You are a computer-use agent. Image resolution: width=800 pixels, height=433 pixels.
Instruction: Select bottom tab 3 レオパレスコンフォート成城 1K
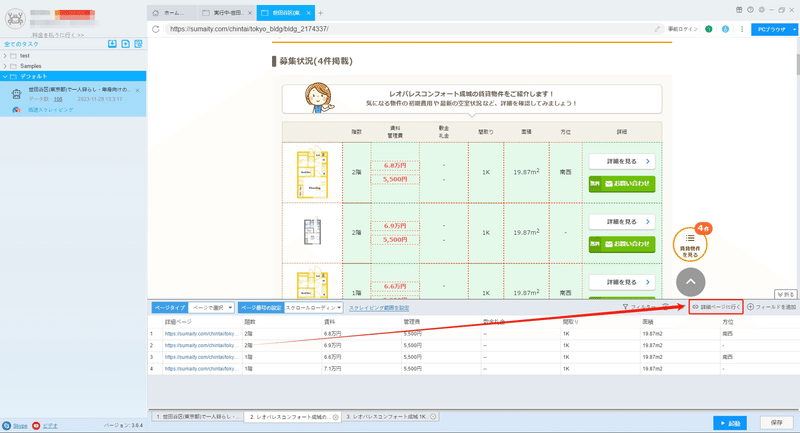pyautogui.click(x=391, y=417)
